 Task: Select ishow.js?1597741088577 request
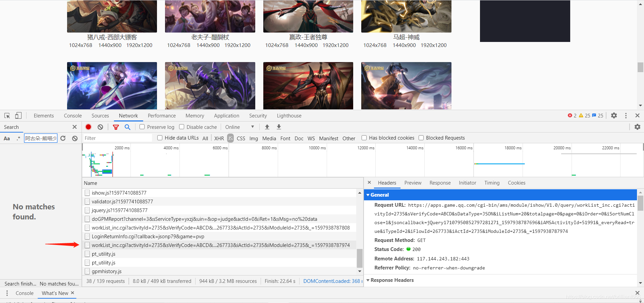219,193
